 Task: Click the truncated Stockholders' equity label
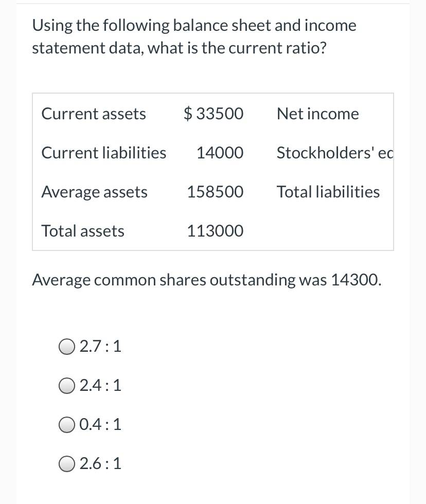tap(335, 153)
